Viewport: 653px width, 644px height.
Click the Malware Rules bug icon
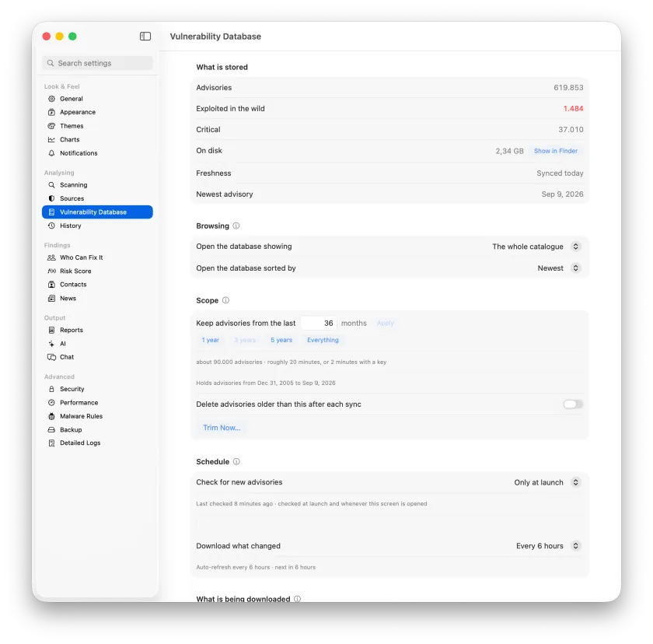(51, 416)
